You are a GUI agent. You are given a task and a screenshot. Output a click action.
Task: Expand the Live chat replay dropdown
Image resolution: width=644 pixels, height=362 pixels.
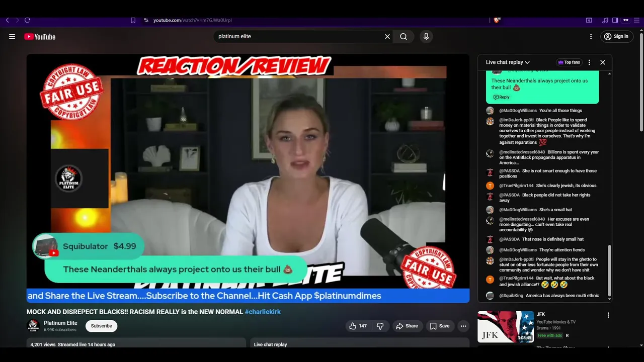[x=508, y=62]
